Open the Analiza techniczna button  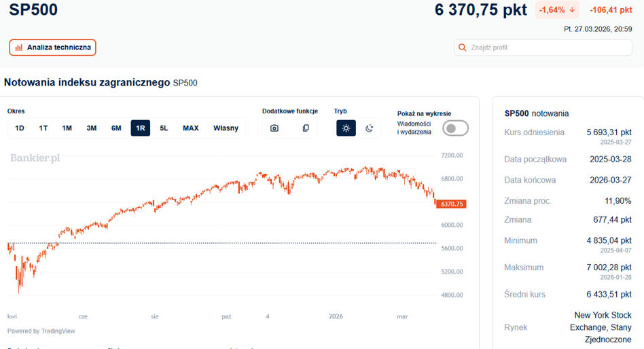click(x=52, y=48)
